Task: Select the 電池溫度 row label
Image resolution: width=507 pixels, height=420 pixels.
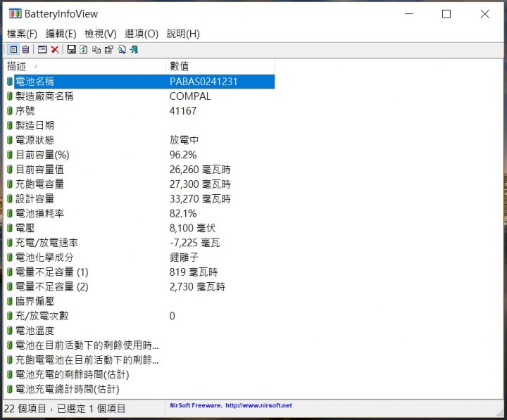Action: [x=35, y=331]
